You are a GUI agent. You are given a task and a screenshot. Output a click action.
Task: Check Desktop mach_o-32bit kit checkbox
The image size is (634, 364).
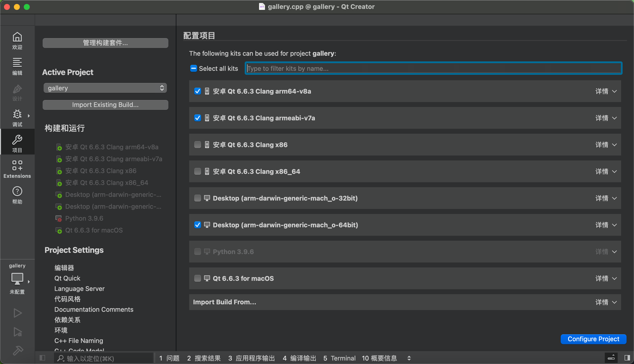(x=197, y=198)
